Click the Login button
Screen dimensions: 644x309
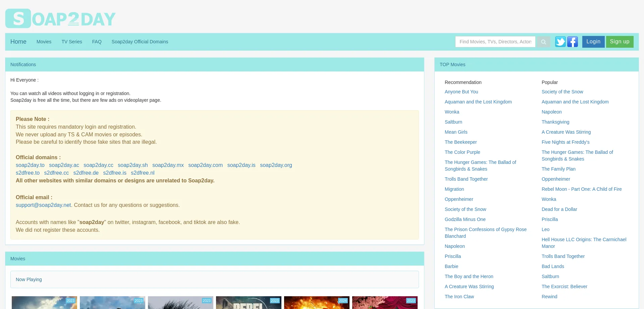coord(593,42)
